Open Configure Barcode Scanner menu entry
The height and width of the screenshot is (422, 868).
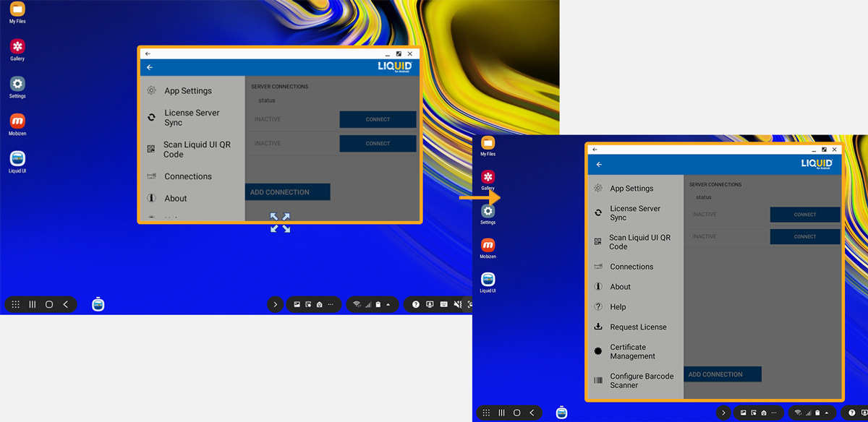(641, 381)
